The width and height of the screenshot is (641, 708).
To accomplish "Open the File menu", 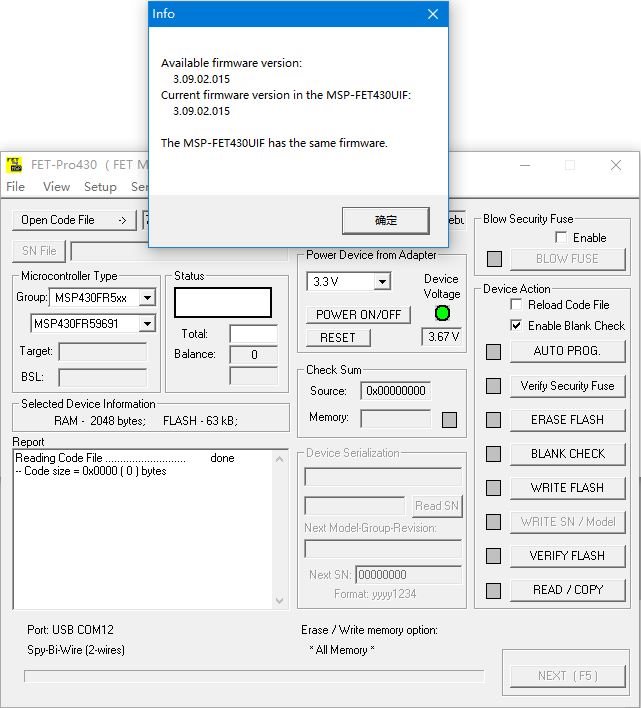I will [15, 186].
